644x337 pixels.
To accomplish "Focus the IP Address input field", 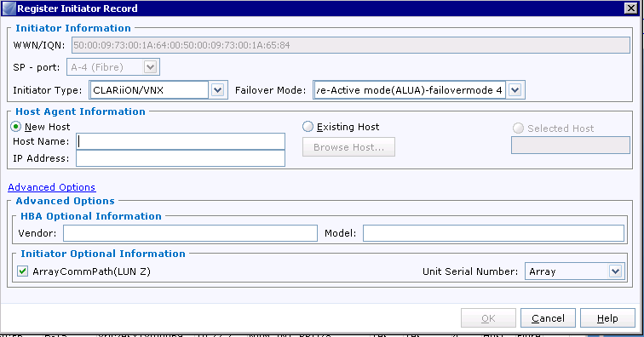I will [x=181, y=158].
